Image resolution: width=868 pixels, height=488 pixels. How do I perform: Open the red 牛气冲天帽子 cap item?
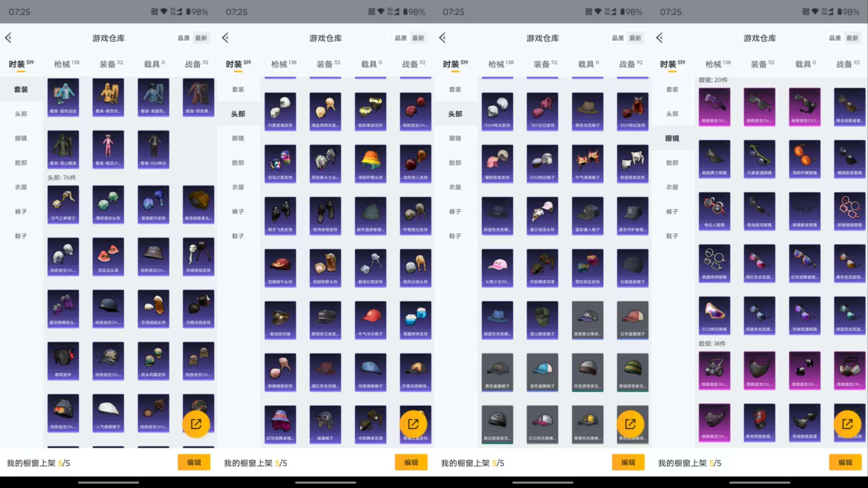(x=370, y=320)
